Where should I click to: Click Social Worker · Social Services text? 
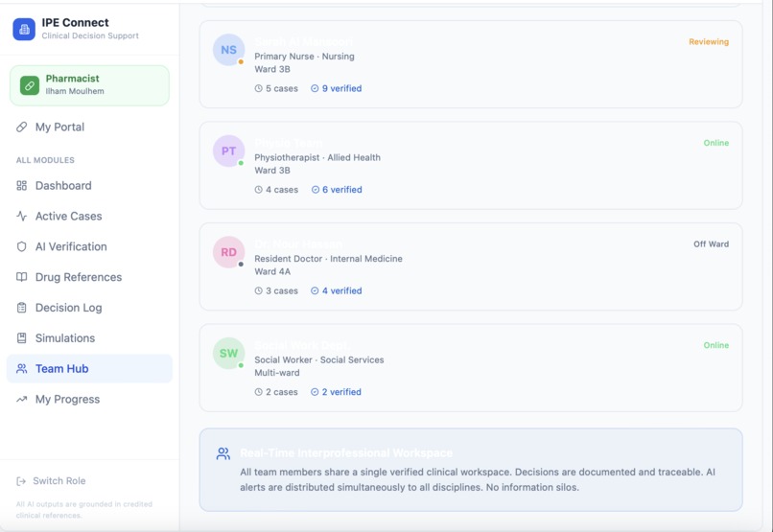point(319,360)
